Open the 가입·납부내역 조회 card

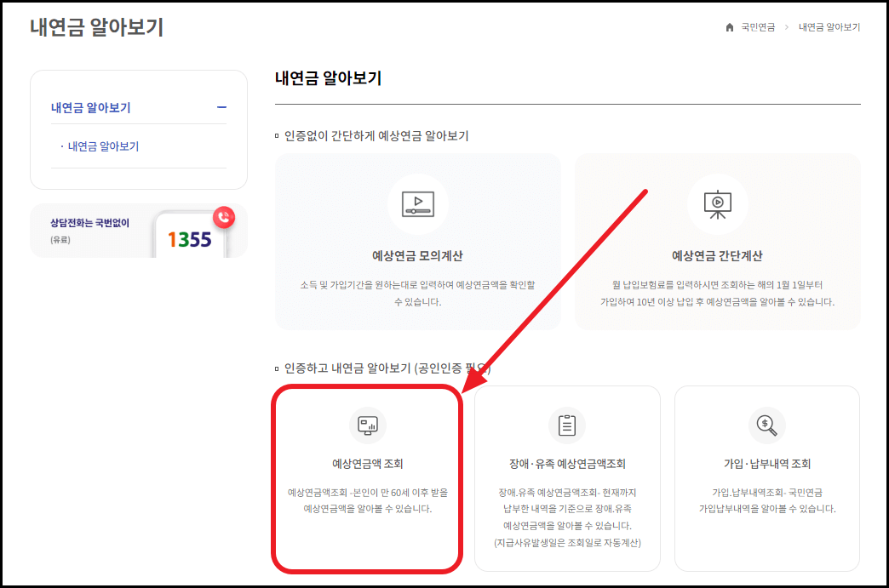(766, 478)
